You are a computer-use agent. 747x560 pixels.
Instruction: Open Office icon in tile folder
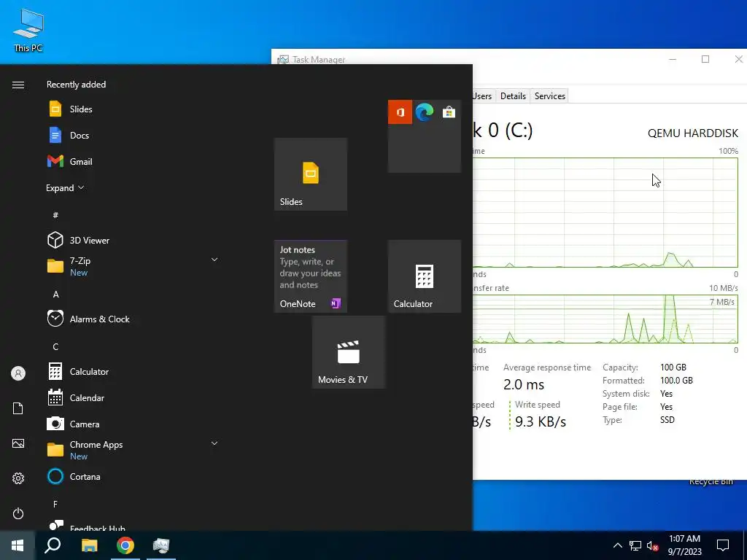(400, 112)
